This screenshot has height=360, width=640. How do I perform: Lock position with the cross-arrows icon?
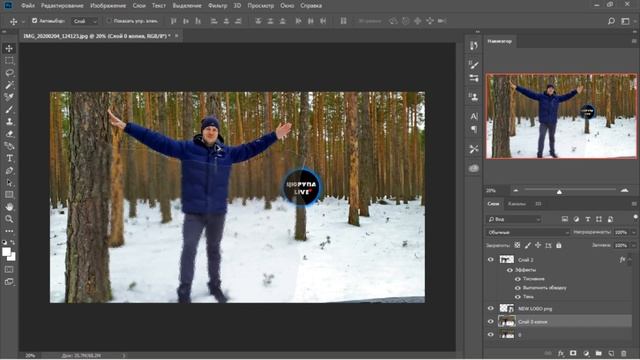[x=538, y=245]
